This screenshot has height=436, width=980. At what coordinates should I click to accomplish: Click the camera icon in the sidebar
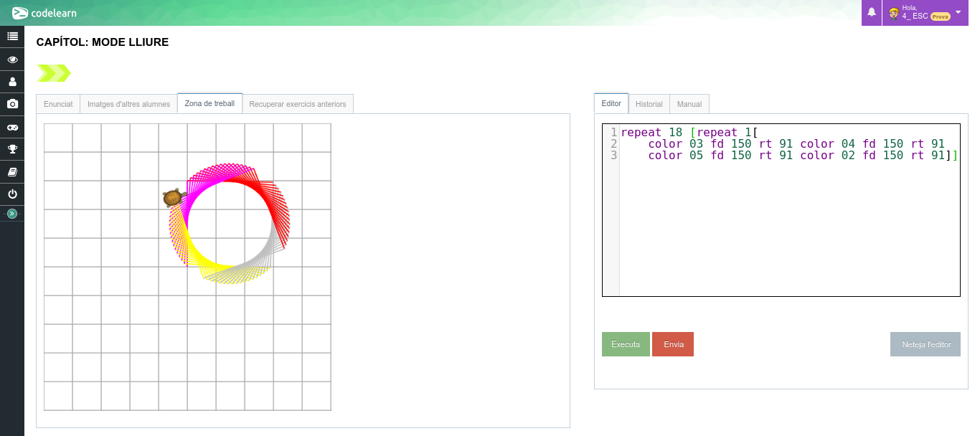click(x=12, y=104)
